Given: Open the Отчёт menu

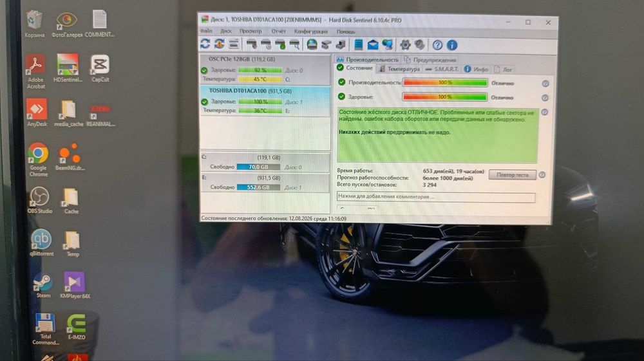Looking at the screenshot, I should (x=278, y=31).
